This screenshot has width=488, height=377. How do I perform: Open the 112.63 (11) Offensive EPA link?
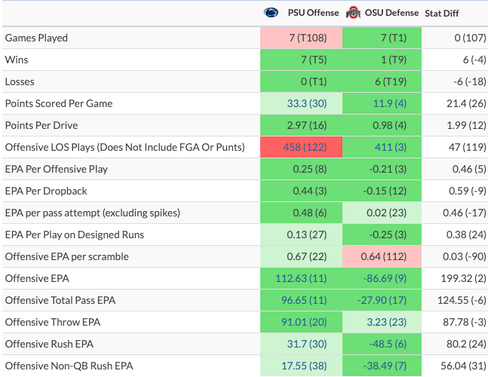coord(301,278)
